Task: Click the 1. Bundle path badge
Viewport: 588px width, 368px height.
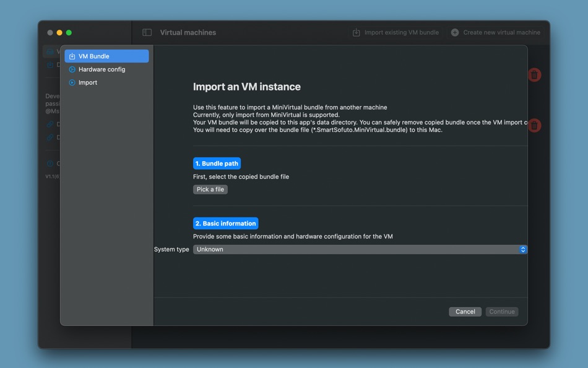Action: tap(217, 164)
